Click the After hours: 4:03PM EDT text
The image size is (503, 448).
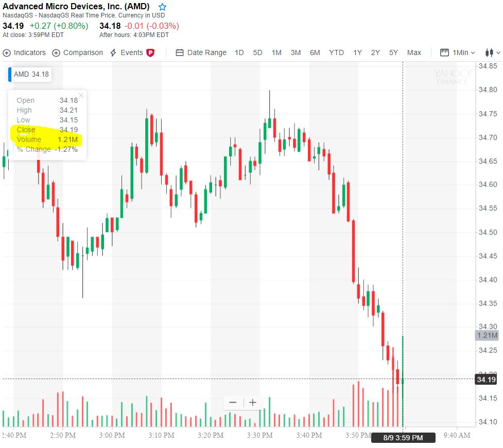pos(134,35)
